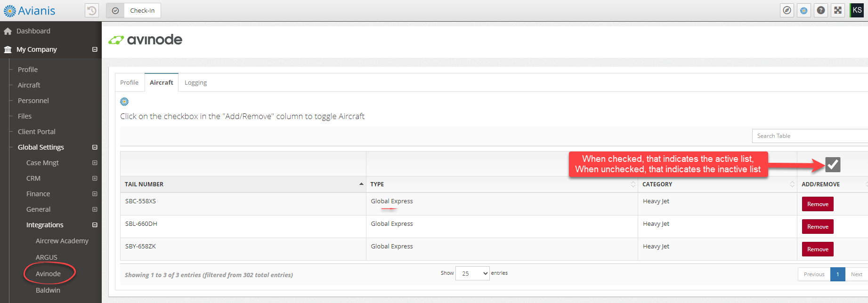Expand the General section
The width and height of the screenshot is (868, 303).
[x=95, y=209]
